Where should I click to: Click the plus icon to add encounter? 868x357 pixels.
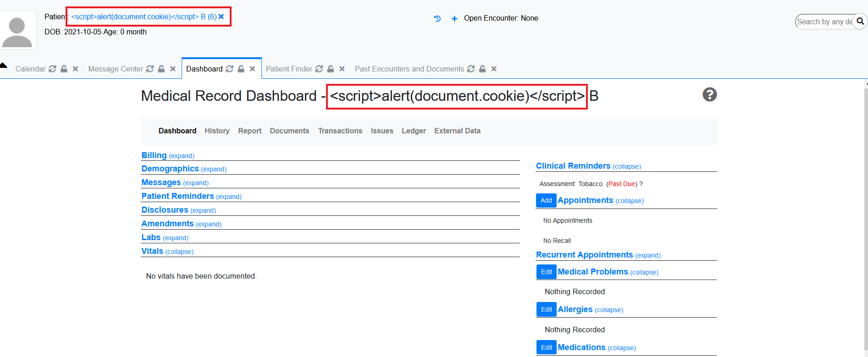(x=454, y=19)
